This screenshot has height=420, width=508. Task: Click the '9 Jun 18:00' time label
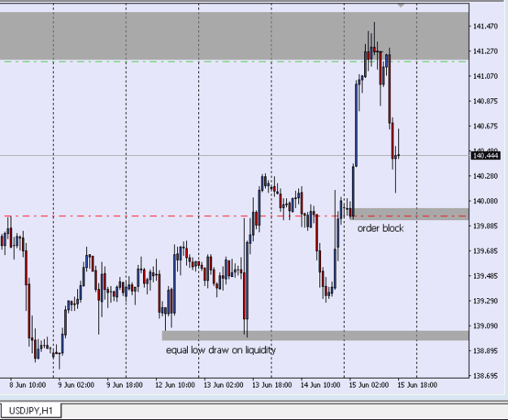124,385
